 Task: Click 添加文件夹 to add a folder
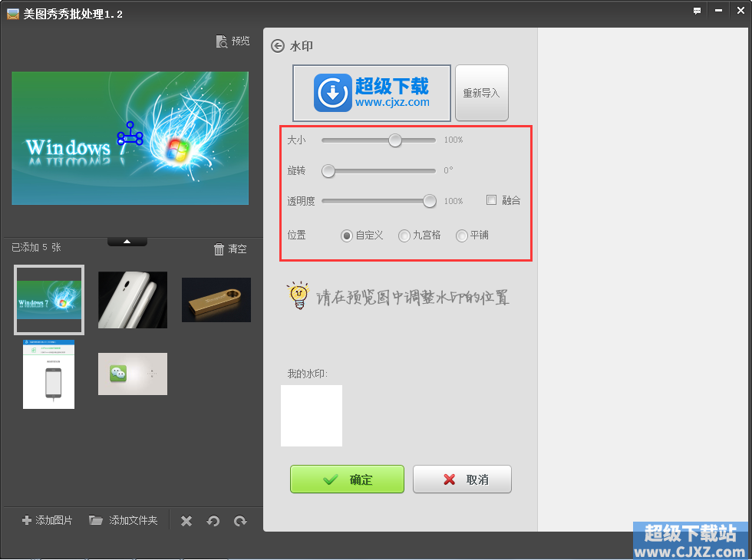point(124,520)
